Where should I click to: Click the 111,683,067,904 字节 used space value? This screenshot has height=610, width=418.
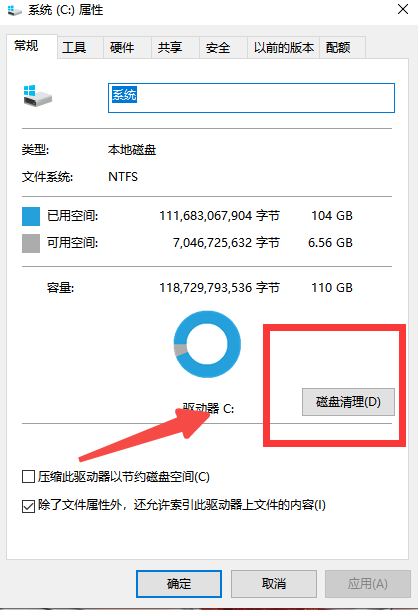[220, 216]
